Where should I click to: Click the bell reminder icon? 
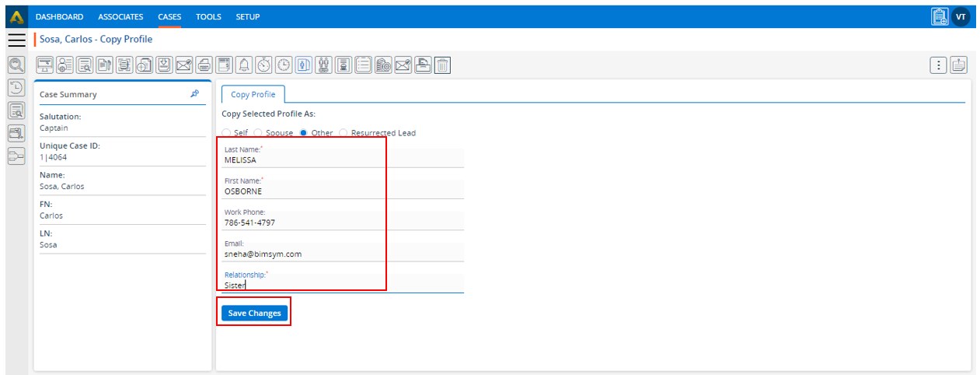244,65
